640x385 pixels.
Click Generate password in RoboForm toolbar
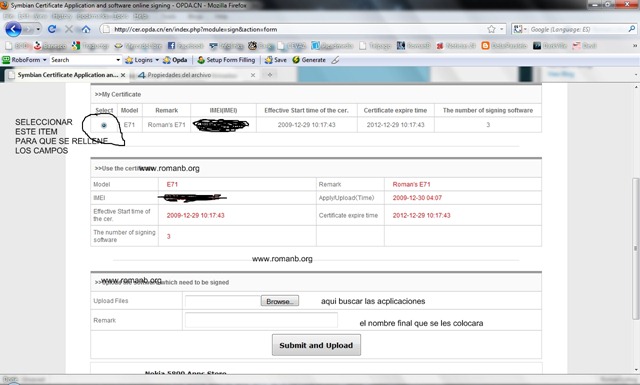click(x=309, y=60)
